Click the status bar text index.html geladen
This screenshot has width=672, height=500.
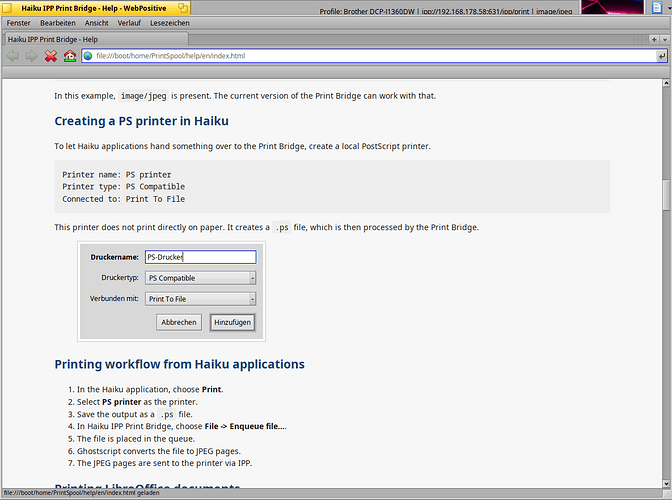coord(81,493)
